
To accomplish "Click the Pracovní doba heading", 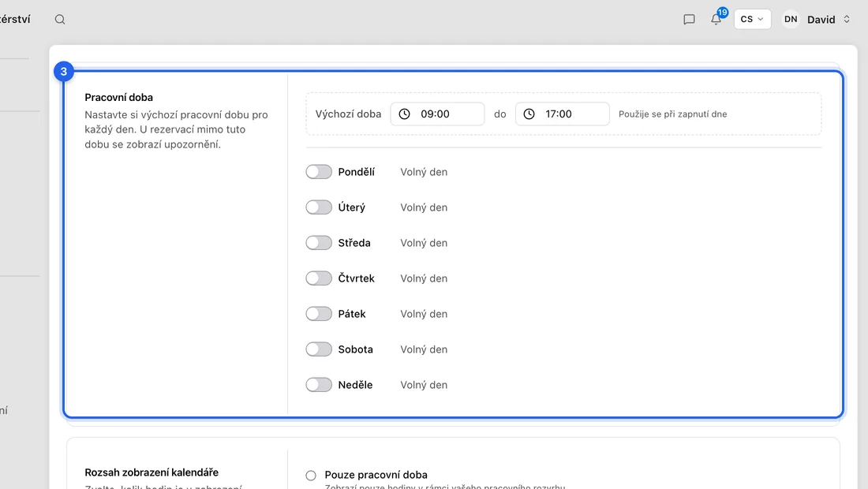I will (118, 97).
